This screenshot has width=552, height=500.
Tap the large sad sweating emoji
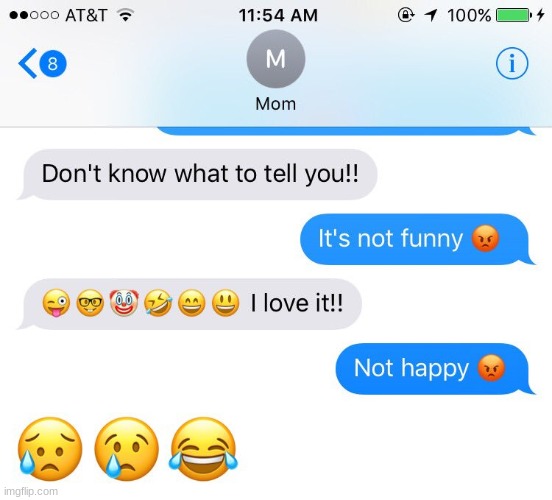pos(50,450)
